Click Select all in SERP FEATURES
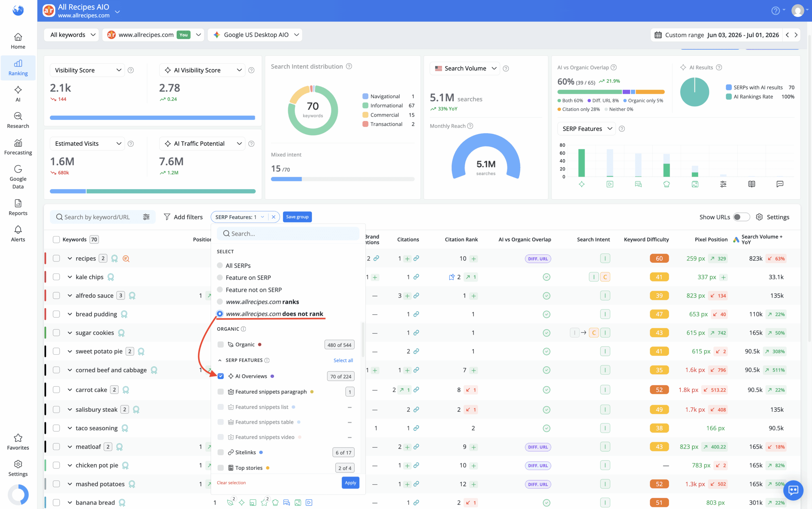This screenshot has height=509, width=812. tap(343, 360)
